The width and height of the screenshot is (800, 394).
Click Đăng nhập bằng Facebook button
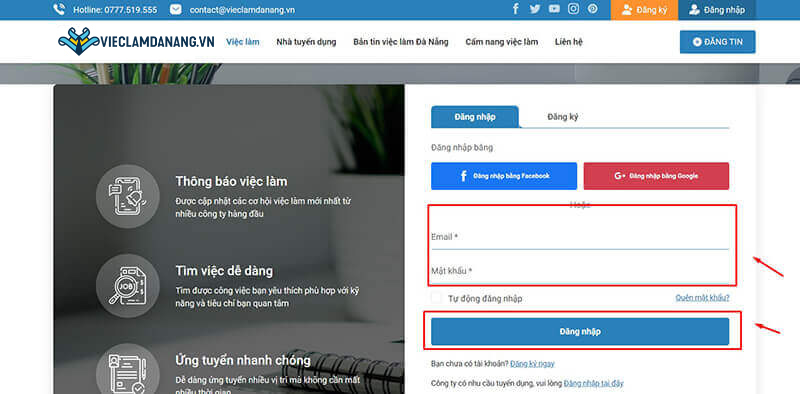[x=504, y=176]
